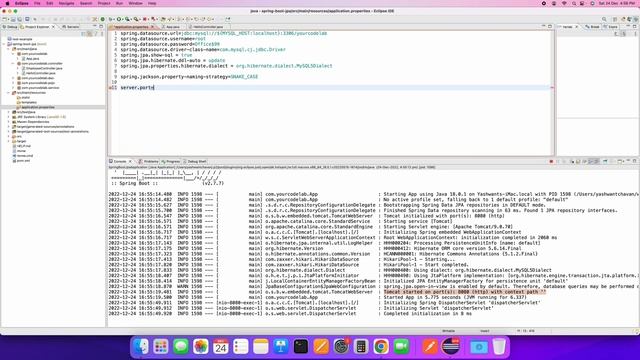Click the Writable status bar entry
This screenshot has height=360, width=640.
[448, 331]
